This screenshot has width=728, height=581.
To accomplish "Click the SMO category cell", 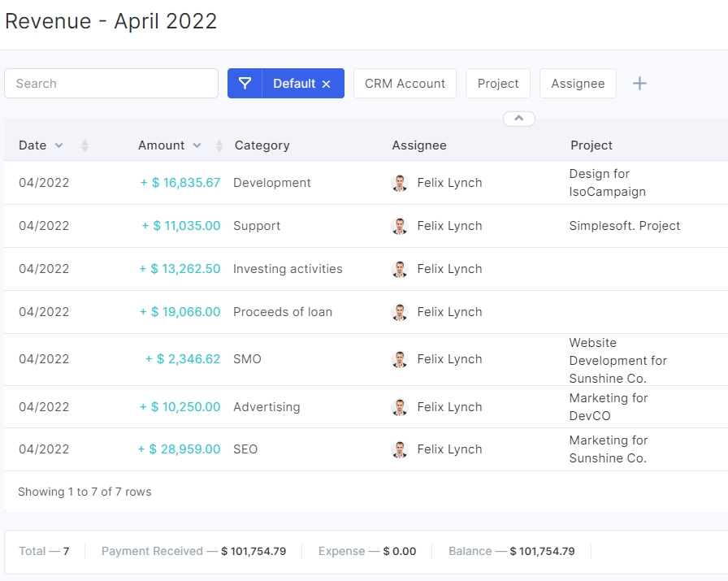I will 247,359.
